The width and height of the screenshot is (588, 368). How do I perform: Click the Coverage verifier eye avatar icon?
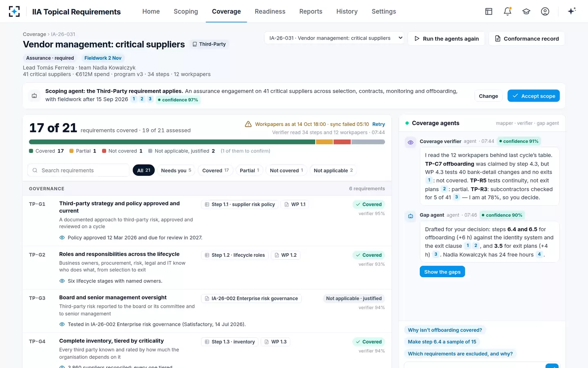(x=410, y=142)
